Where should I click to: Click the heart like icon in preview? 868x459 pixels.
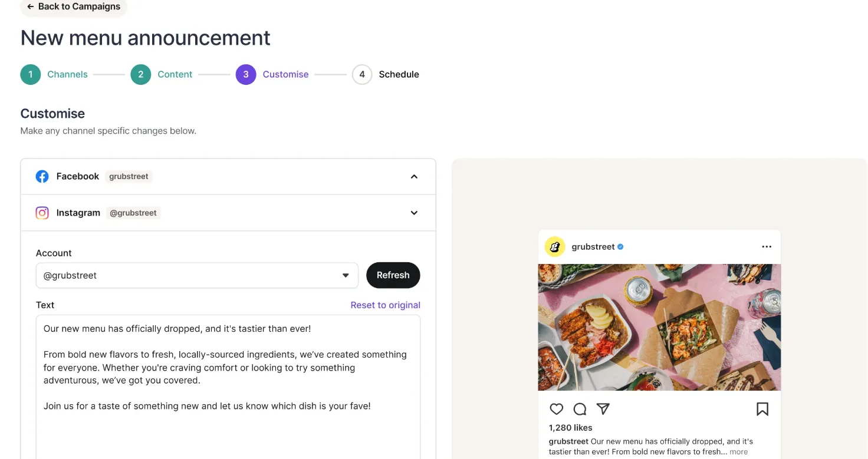pyautogui.click(x=556, y=409)
